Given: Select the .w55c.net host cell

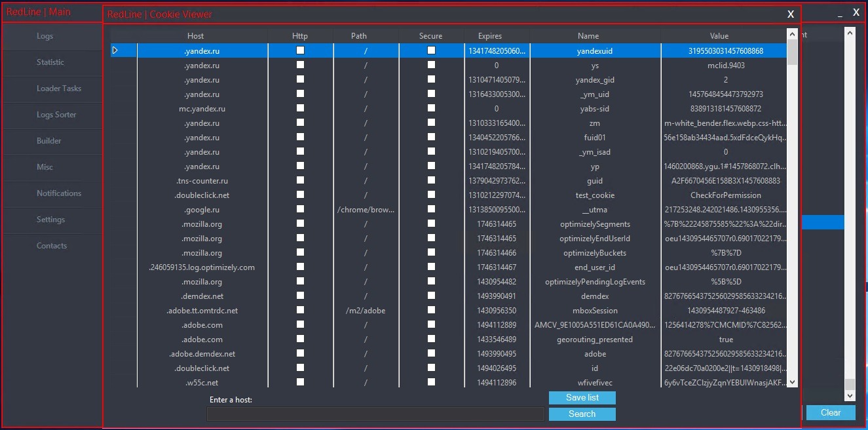Looking at the screenshot, I should (x=202, y=382).
